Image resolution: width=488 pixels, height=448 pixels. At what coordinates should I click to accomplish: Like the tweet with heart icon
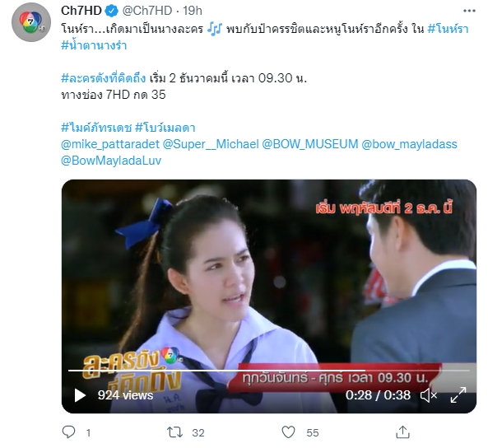pos(288,432)
